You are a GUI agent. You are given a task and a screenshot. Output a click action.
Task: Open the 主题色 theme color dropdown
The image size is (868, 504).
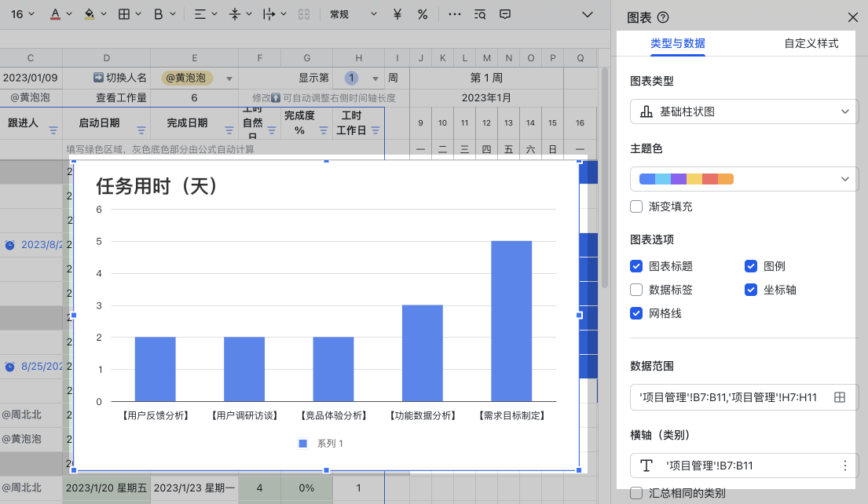pos(744,179)
